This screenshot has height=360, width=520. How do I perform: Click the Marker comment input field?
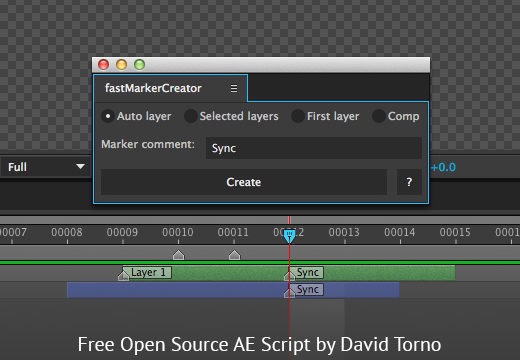tap(314, 148)
